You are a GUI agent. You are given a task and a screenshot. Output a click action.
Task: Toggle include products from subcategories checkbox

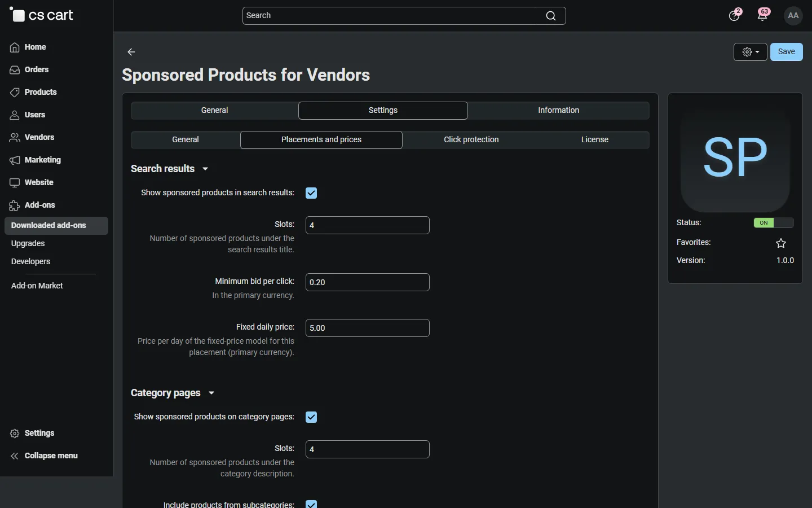(311, 504)
